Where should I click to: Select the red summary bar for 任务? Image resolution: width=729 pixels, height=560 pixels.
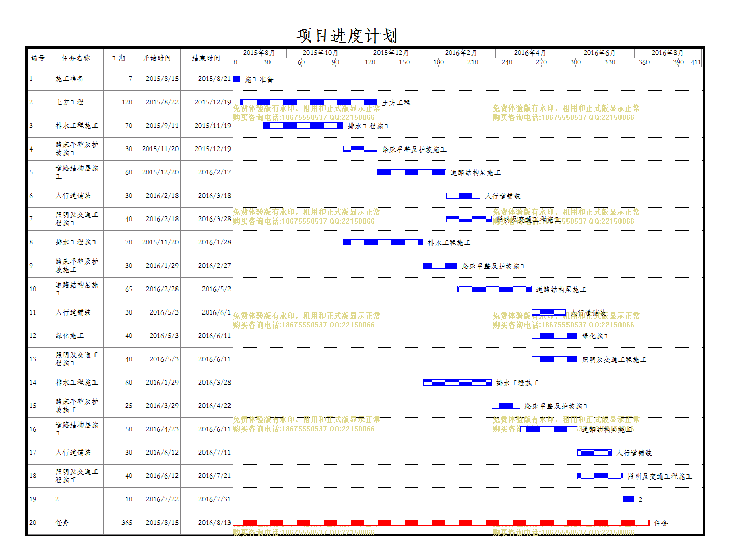tap(441, 523)
